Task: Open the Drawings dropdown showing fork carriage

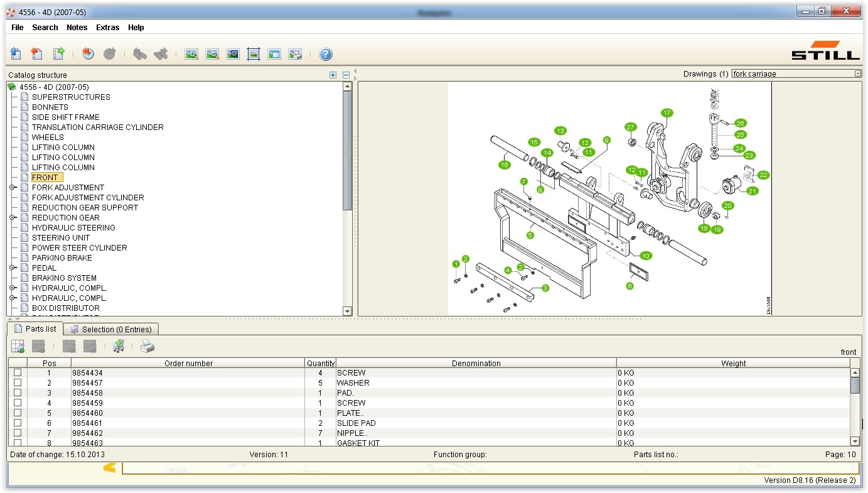Action: 858,74
